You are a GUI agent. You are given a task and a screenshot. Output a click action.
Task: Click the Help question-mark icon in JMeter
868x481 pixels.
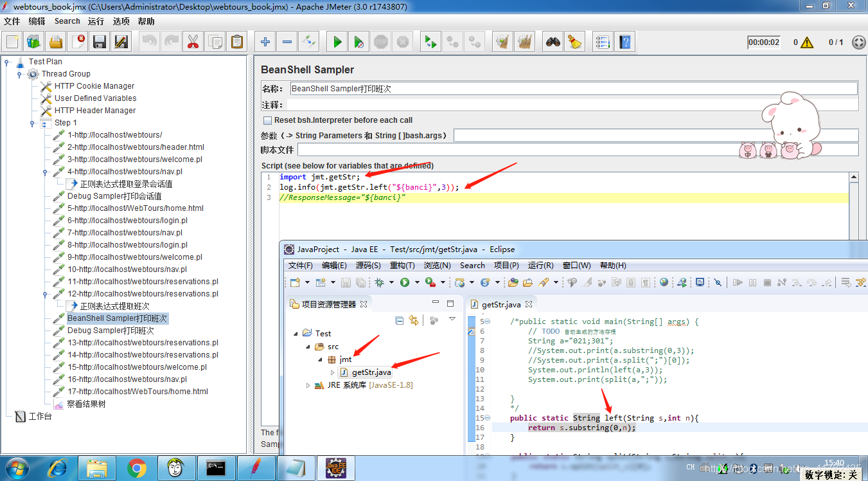(624, 42)
